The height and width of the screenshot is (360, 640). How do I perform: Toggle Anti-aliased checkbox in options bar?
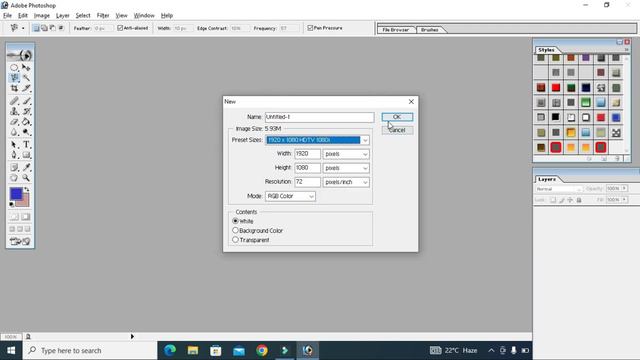click(120, 28)
